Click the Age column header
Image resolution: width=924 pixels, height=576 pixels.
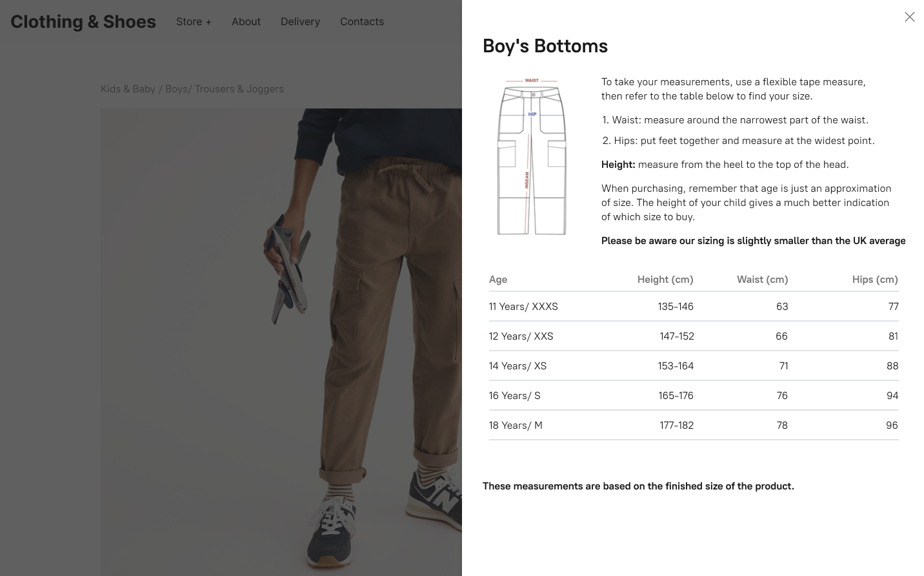(497, 279)
